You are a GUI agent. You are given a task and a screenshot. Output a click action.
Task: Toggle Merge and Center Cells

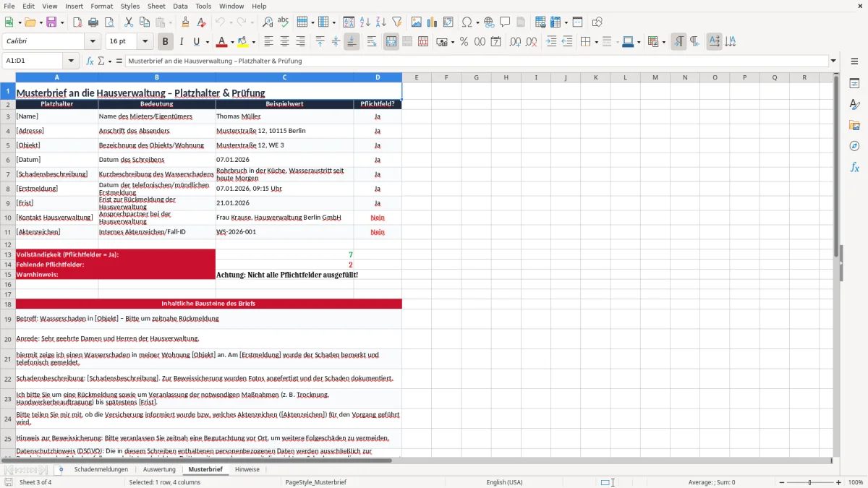(391, 42)
